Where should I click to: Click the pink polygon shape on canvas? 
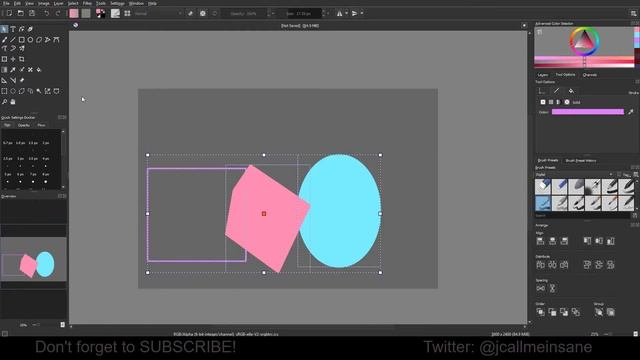pos(267,218)
